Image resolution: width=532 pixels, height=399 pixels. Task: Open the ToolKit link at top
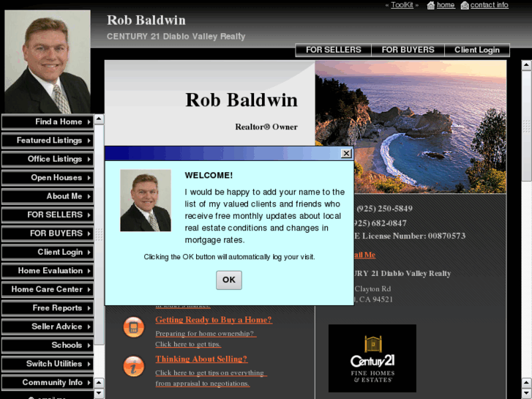(x=402, y=5)
